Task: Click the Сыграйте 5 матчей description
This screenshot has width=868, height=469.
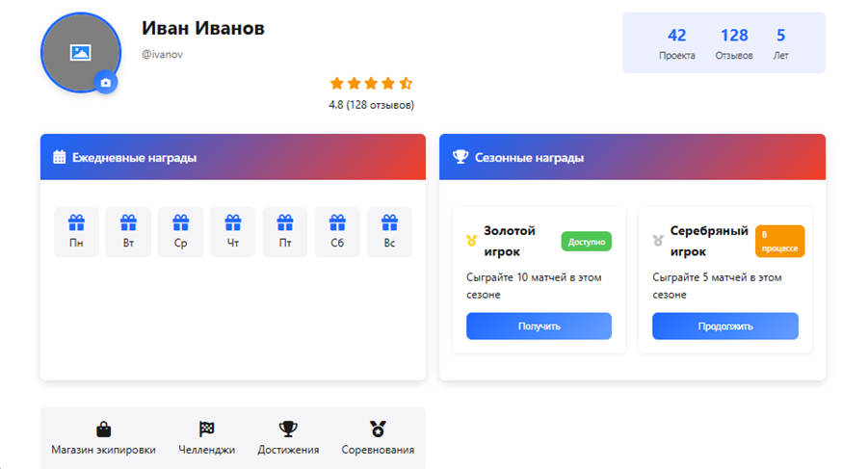Action: [717, 286]
